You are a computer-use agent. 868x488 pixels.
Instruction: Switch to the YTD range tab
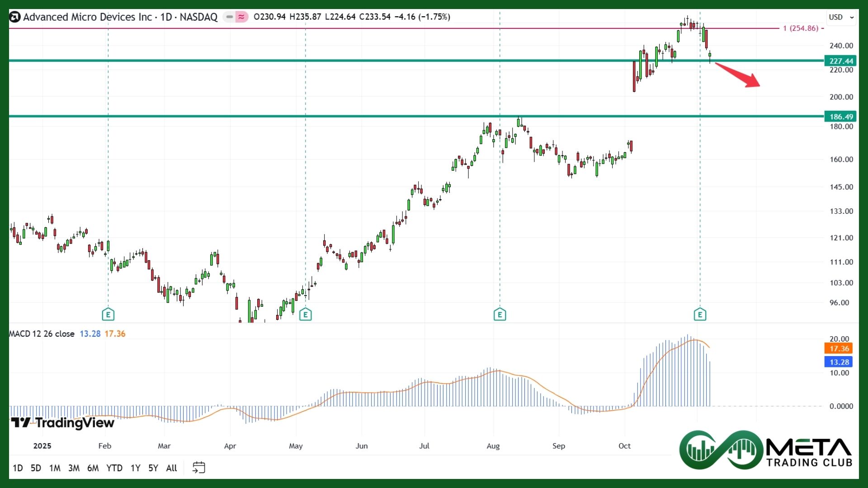[115, 468]
